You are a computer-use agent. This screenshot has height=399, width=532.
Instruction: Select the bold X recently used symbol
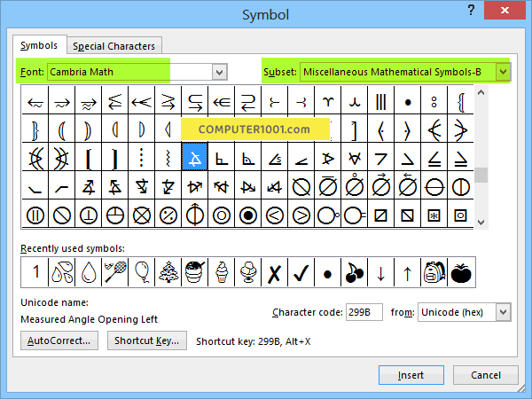pyautogui.click(x=275, y=272)
